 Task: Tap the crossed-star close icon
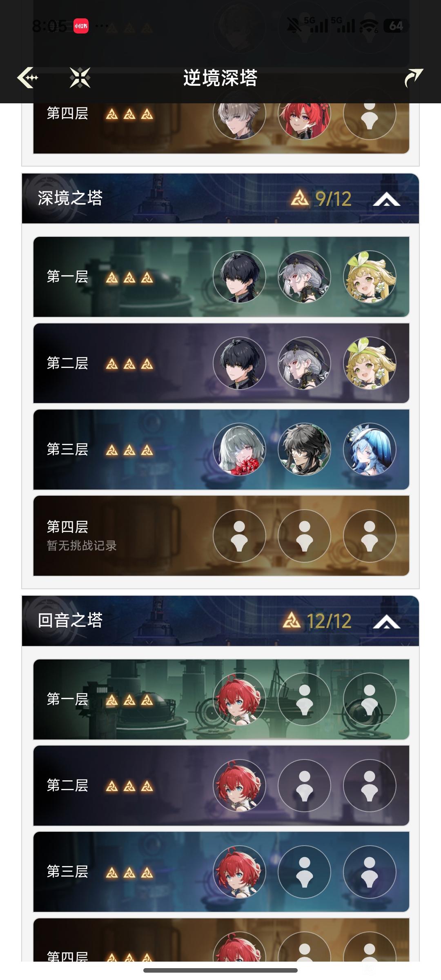pos(80,78)
